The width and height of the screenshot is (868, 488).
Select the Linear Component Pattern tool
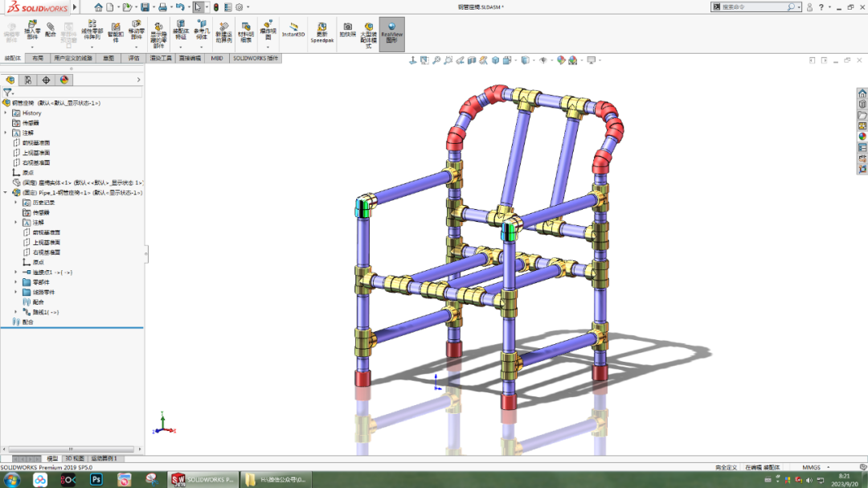pos(92,32)
